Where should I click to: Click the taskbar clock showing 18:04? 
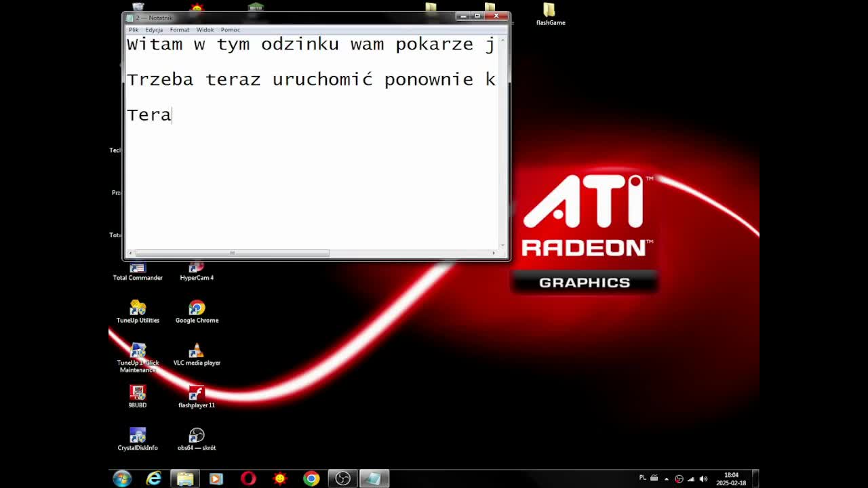[731, 479]
